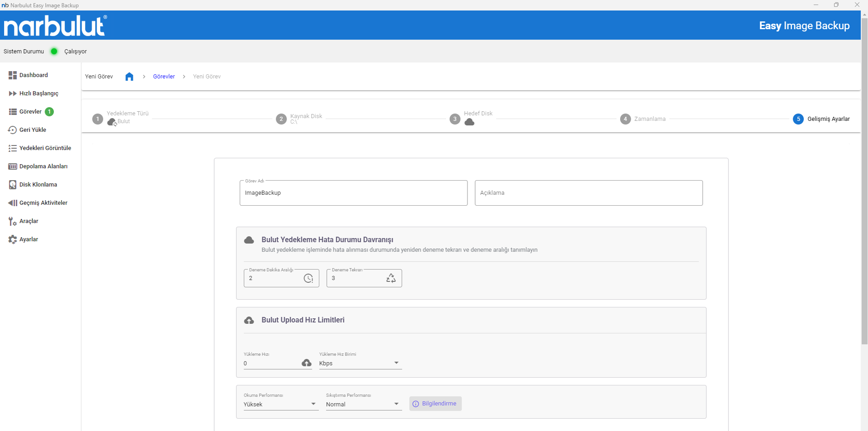Click the recycle icon in Deneme Tekrarı

click(x=391, y=278)
